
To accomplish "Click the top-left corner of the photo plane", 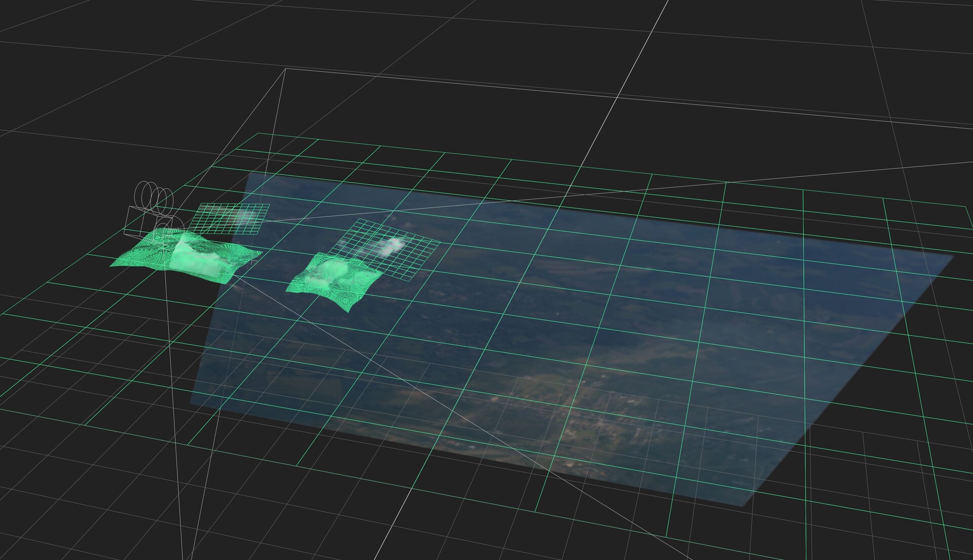I will [x=249, y=174].
